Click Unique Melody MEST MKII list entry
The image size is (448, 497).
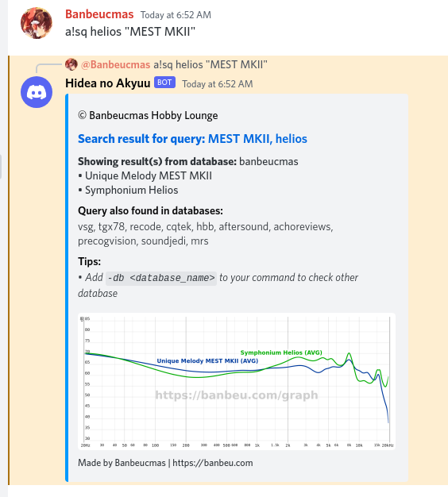149,175
